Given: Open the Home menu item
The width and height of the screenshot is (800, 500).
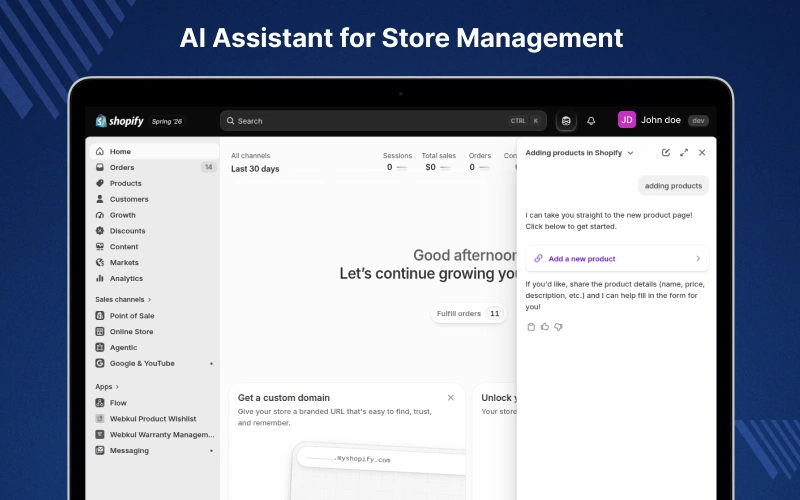Looking at the screenshot, I should [x=155, y=152].
